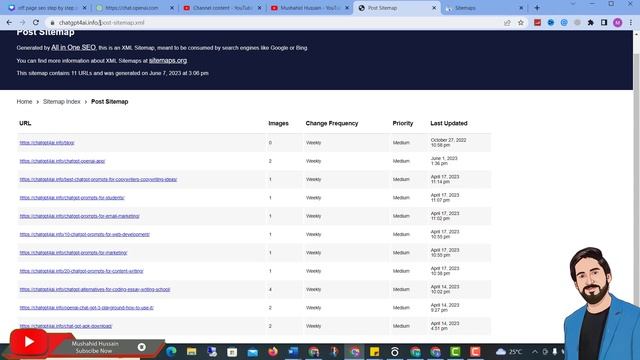Click the June 1, 2023 date cell
Image resolution: width=640 pixels, height=360 pixels.
coord(444,161)
